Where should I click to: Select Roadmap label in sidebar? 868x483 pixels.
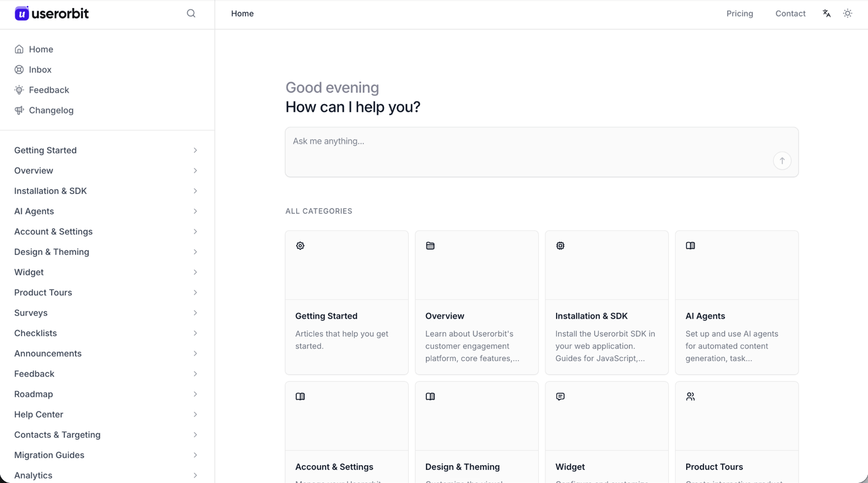coord(34,394)
